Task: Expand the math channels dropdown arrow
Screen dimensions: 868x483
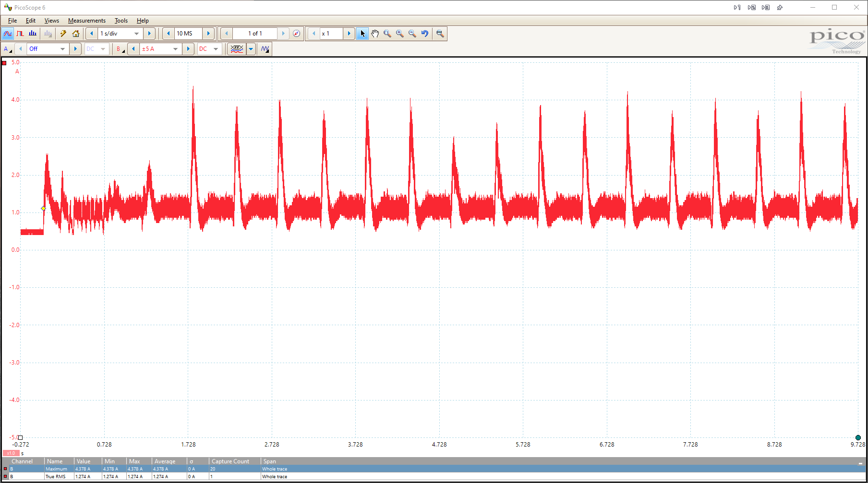Action: tap(251, 49)
